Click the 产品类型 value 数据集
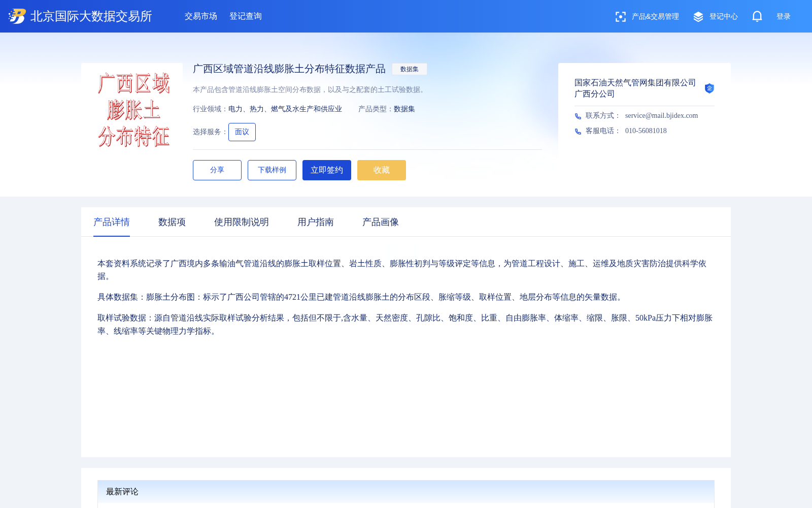The width and height of the screenshot is (812, 508). click(x=404, y=109)
